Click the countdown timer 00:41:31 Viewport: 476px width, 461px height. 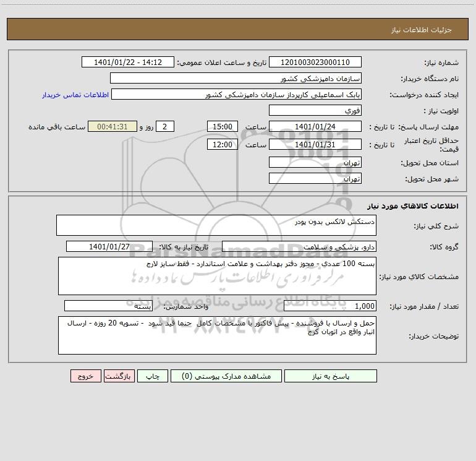pos(113,127)
